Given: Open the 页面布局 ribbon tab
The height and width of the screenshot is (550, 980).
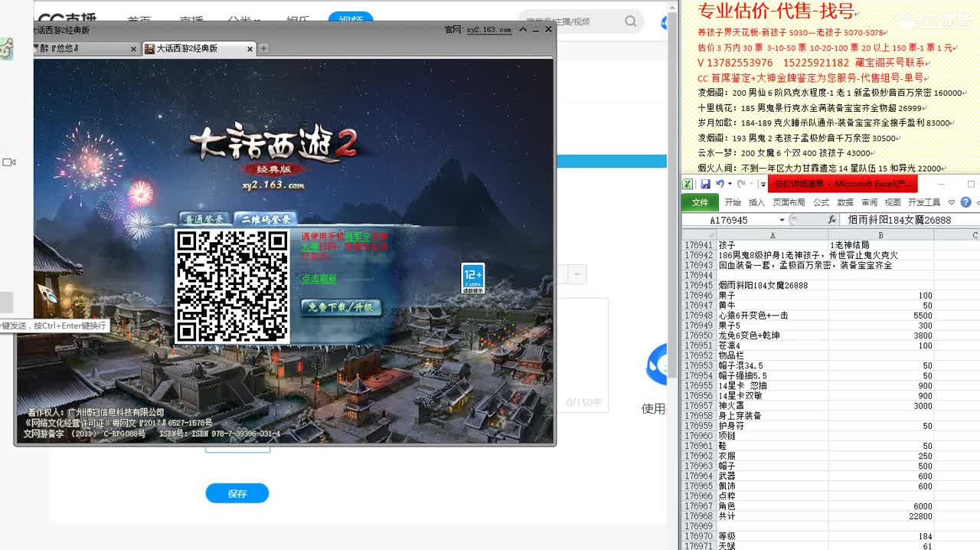Looking at the screenshot, I should pos(789,202).
